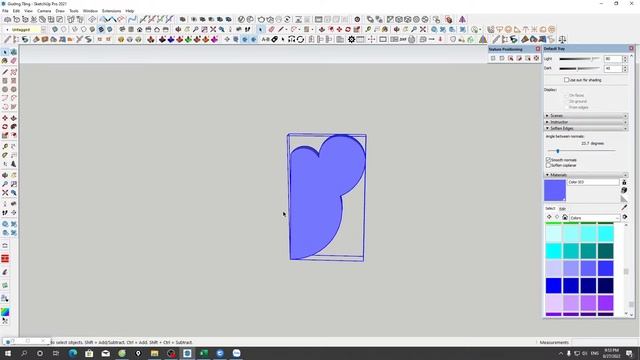Image resolution: width=640 pixels, height=360 pixels.
Task: Choose the Polygon tool
Action: tap(13, 89)
